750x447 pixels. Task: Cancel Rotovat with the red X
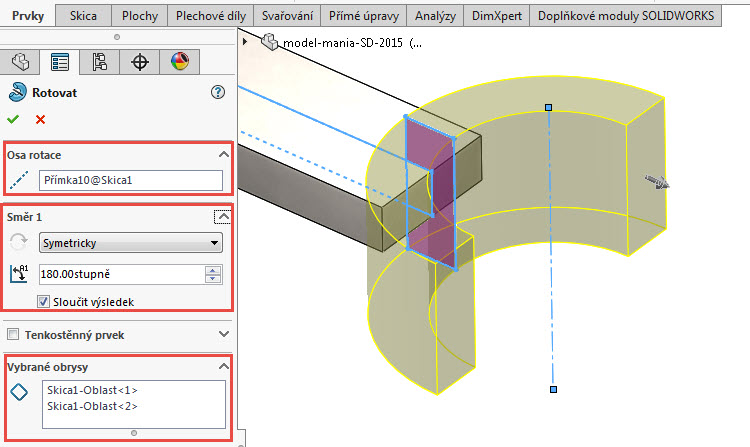[40, 119]
